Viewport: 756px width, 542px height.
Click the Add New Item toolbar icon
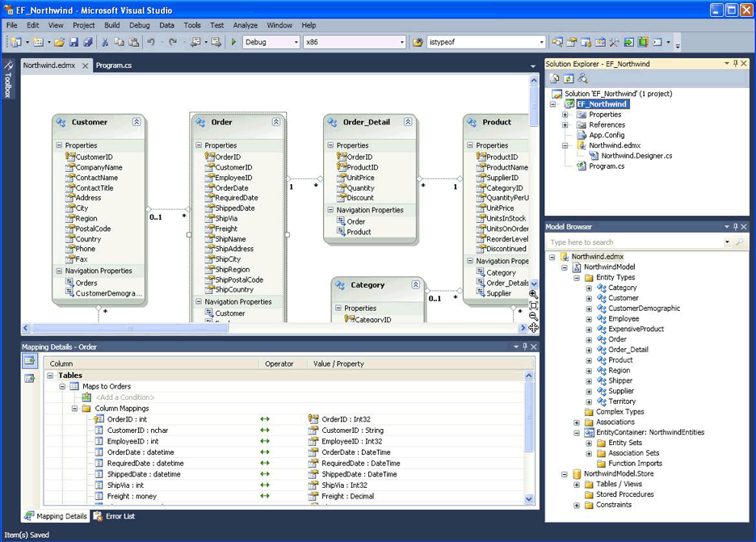pyautogui.click(x=38, y=43)
